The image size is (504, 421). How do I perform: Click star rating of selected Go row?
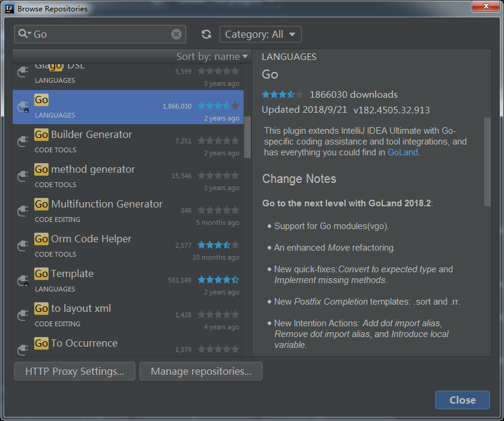pos(218,106)
